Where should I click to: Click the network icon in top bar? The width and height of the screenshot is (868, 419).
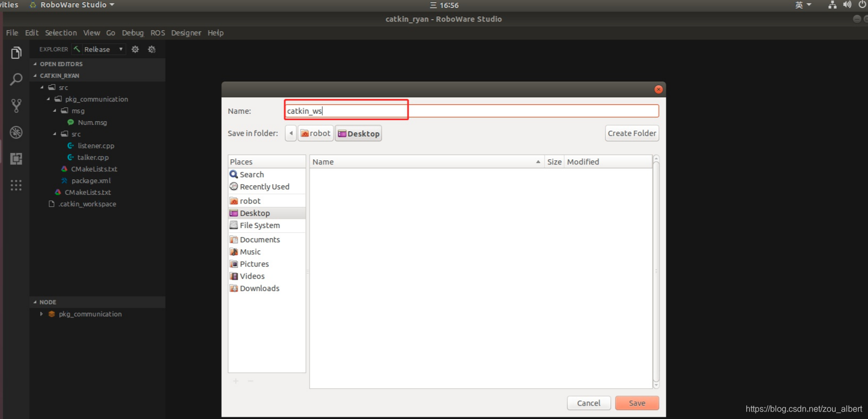(833, 5)
